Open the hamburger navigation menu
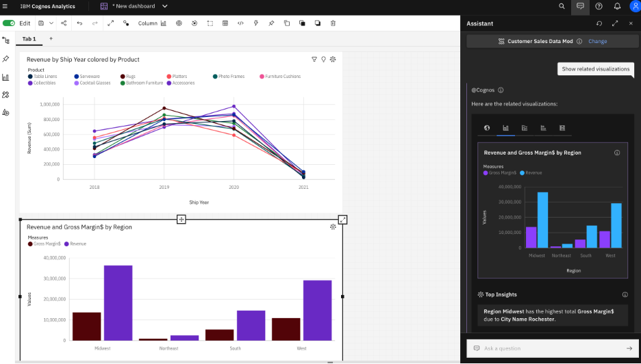 coord(8,6)
